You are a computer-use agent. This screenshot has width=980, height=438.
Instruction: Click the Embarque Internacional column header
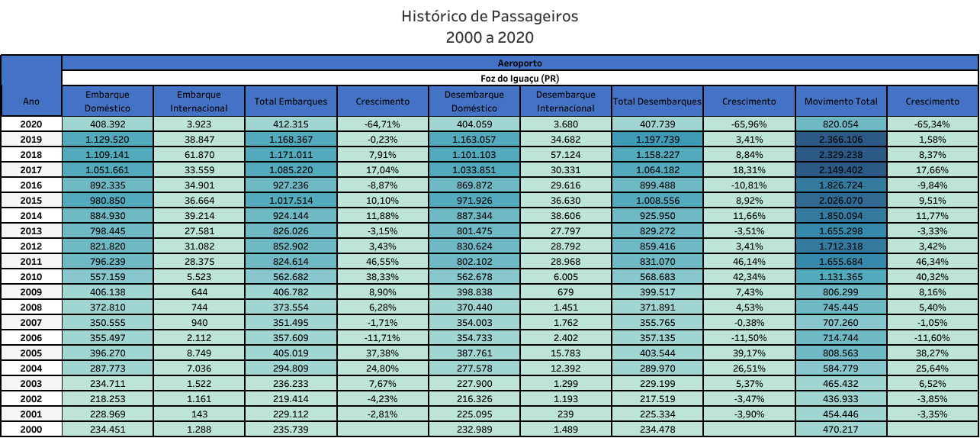199,101
